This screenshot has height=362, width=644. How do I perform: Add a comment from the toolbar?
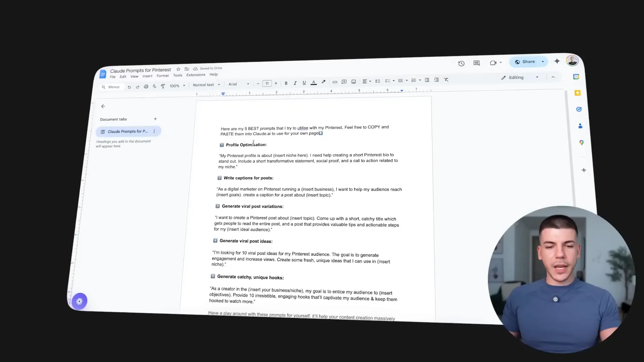(x=344, y=81)
